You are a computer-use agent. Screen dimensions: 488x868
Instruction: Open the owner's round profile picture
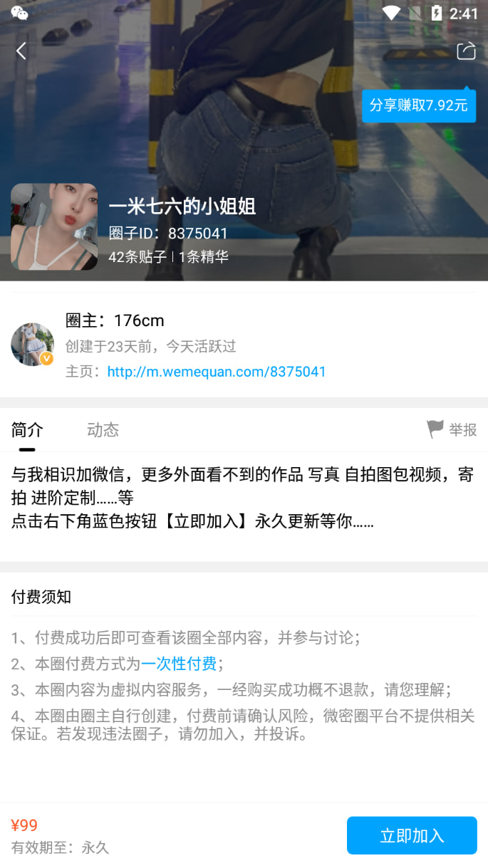pyautogui.click(x=32, y=345)
